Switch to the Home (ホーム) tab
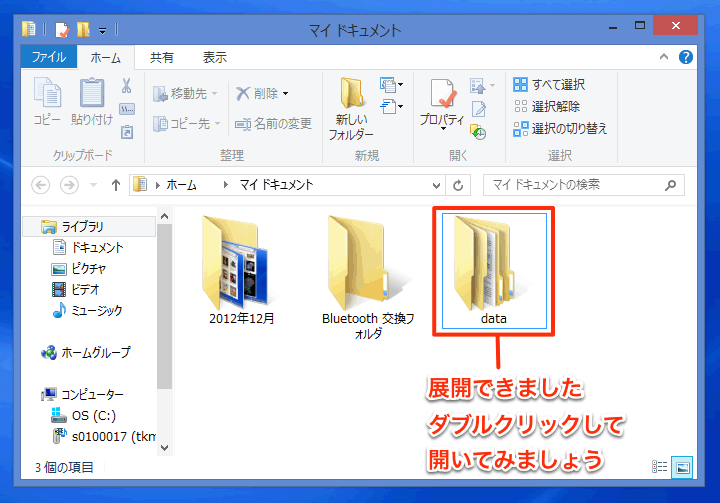 [106, 58]
